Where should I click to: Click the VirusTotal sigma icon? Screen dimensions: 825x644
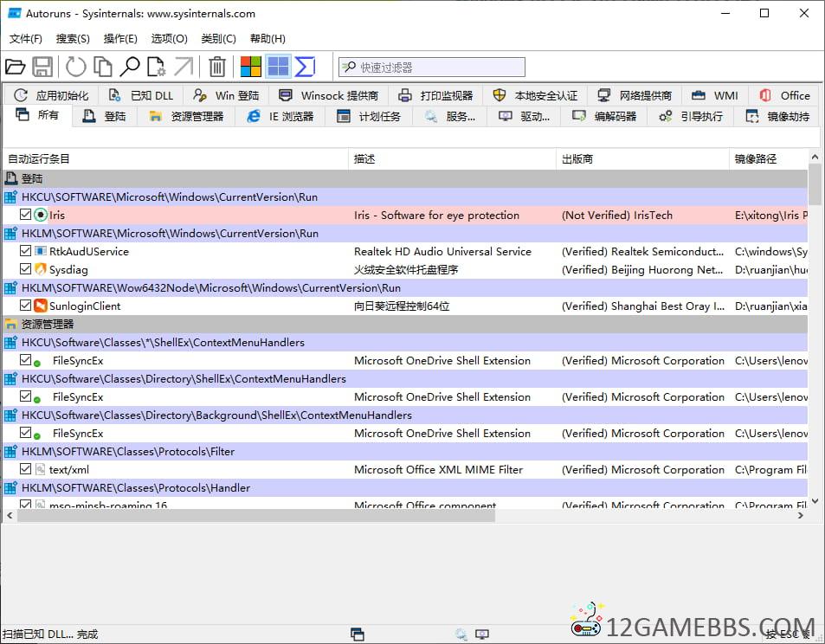click(306, 67)
